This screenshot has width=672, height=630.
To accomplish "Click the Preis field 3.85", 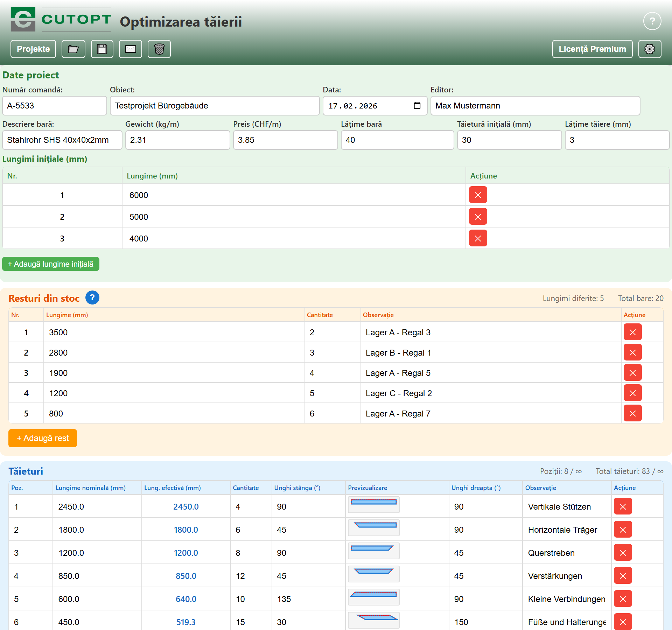I will 286,140.
